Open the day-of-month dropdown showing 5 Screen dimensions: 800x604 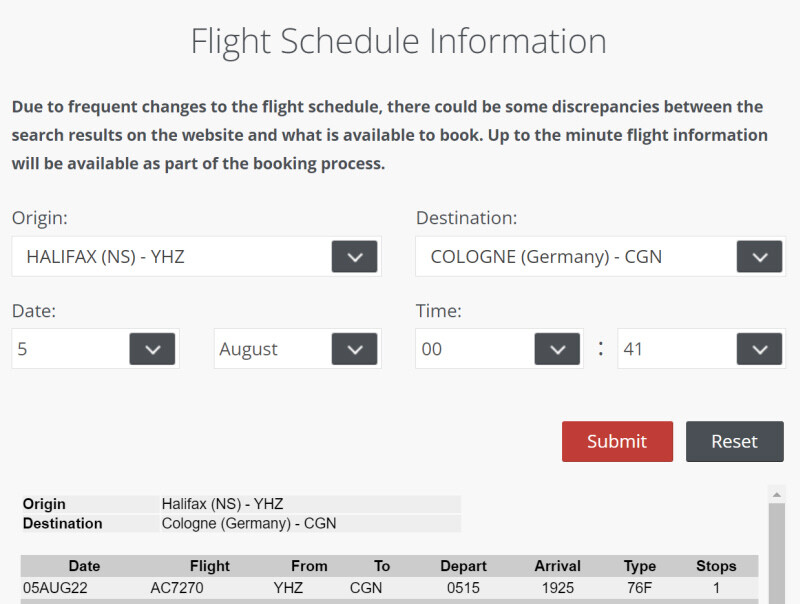[152, 349]
